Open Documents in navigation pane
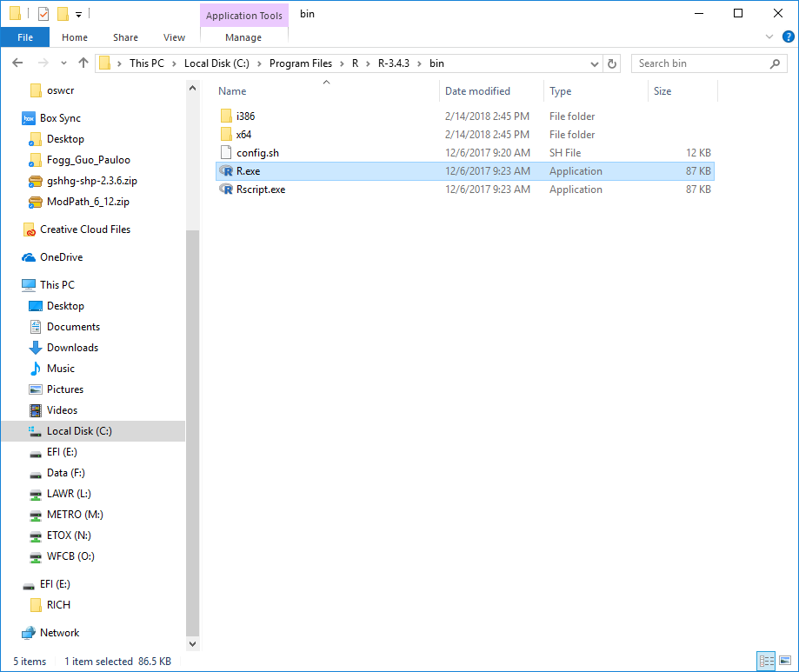Image resolution: width=799 pixels, height=672 pixels. point(64,327)
